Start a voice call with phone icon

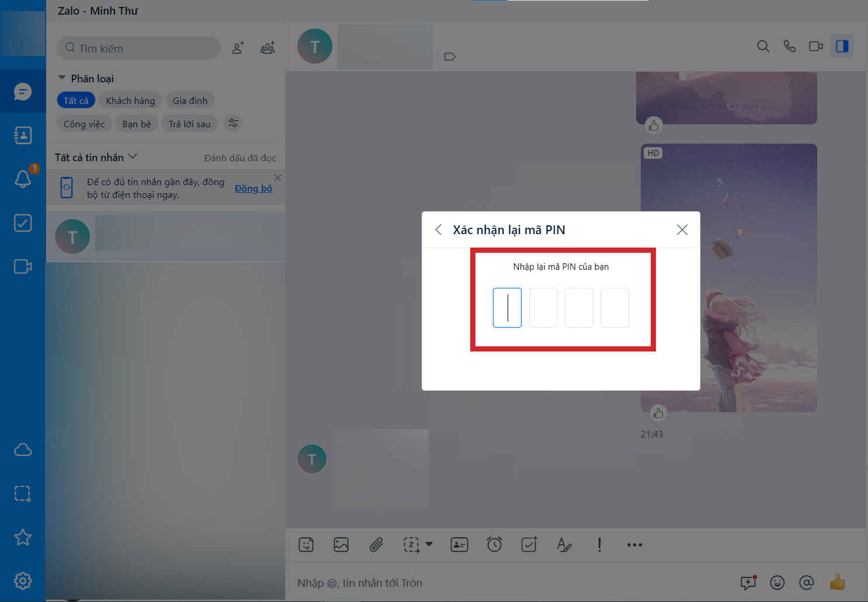(x=790, y=46)
